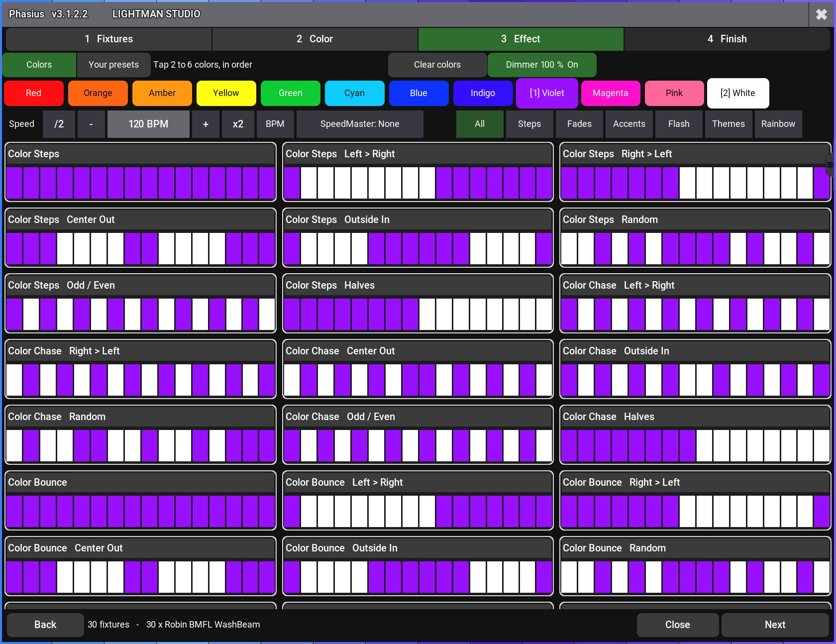Viewport: 836px width, 644px height.
Task: Go Back to the previous step
Action: [45, 625]
